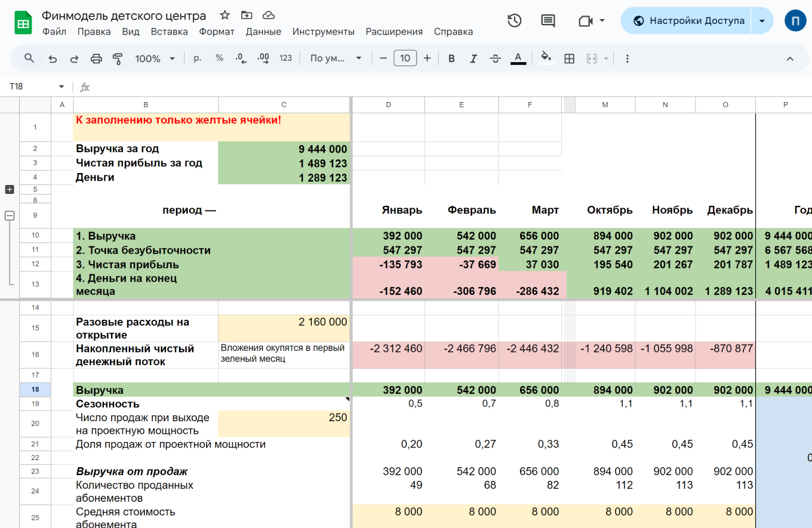Image resolution: width=812 pixels, height=528 pixels.
Task: Click the borders grid icon
Action: [570, 58]
